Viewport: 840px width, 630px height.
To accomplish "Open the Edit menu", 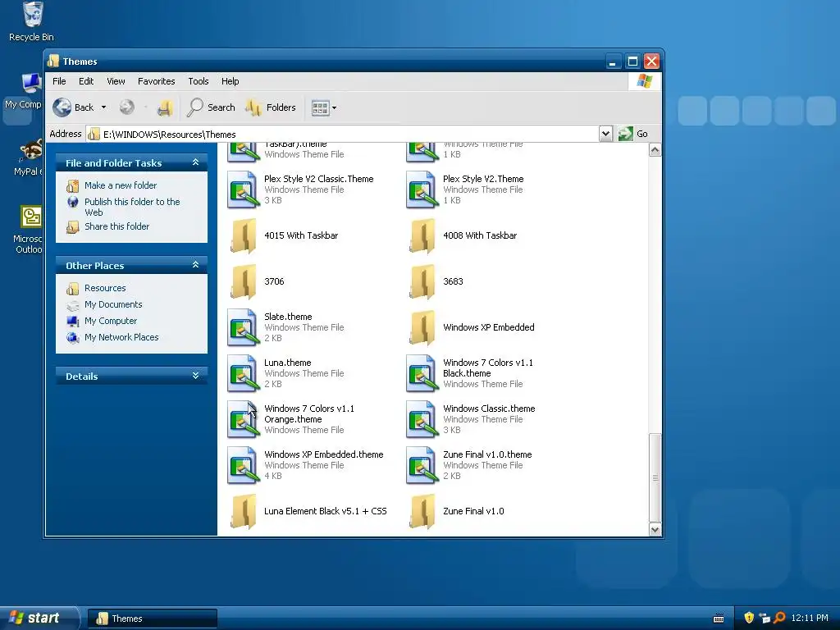I will pos(86,81).
